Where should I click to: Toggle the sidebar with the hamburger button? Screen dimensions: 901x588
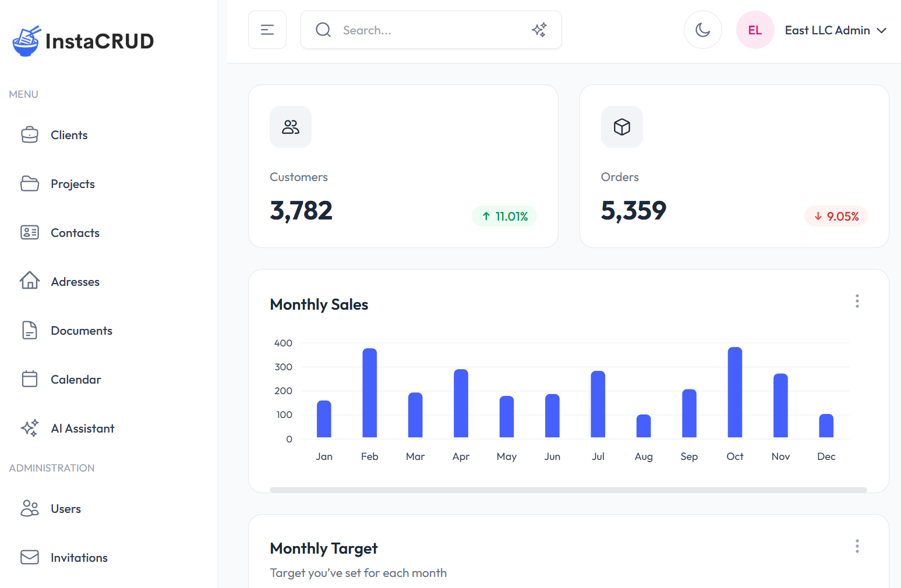click(x=267, y=30)
